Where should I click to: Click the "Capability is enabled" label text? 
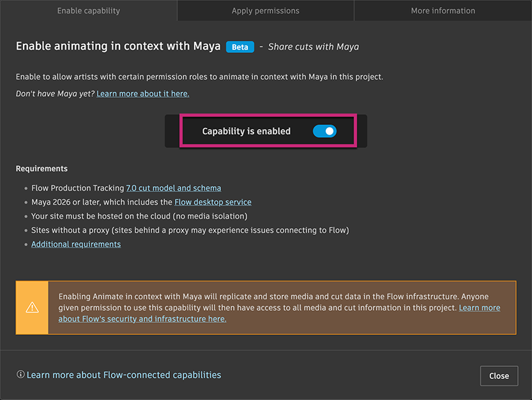[x=246, y=131]
